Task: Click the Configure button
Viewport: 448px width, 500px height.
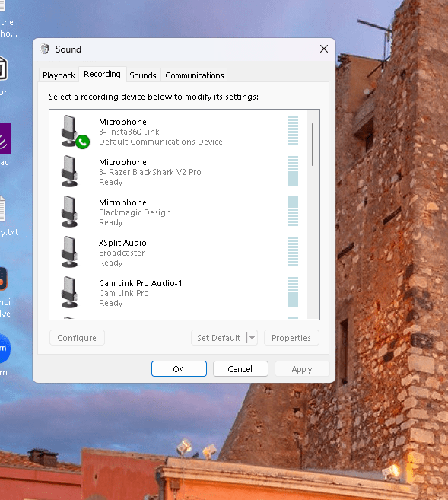Action: (x=77, y=338)
